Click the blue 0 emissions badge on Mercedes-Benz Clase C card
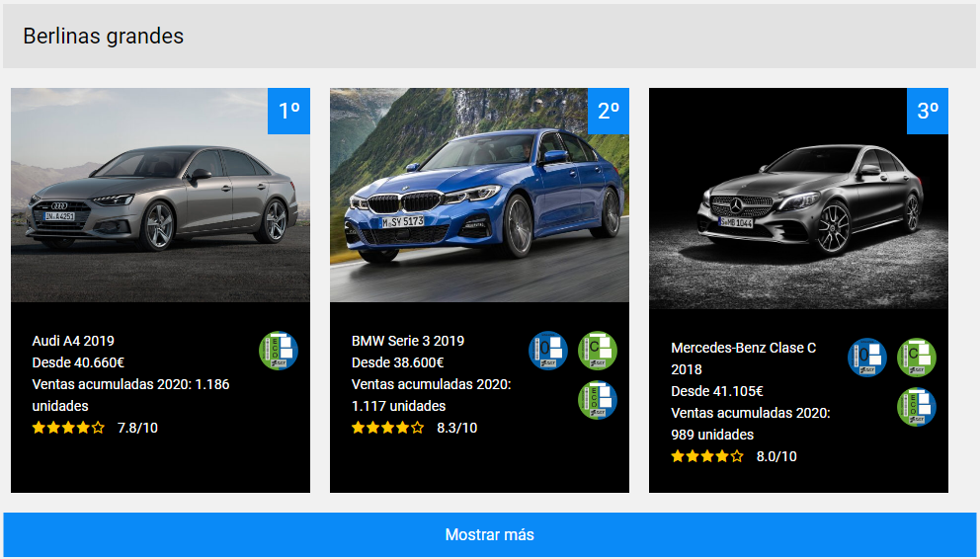The image size is (980, 559). tap(867, 358)
